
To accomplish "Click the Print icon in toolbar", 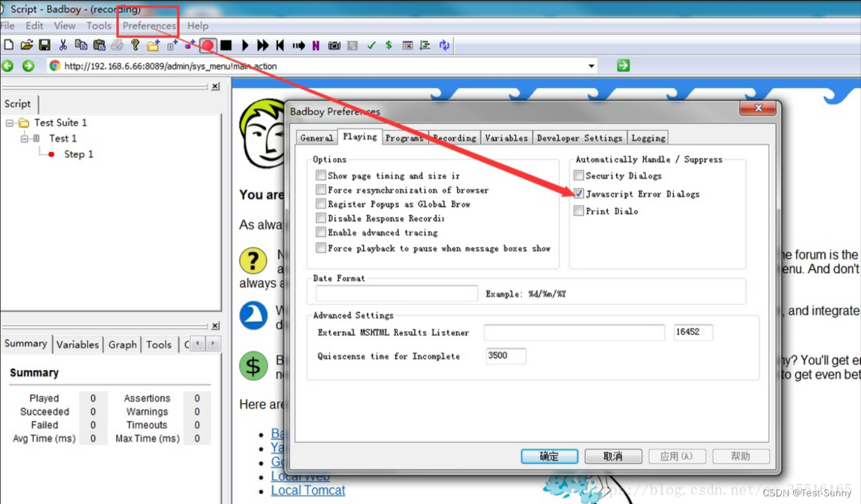I will pos(117,45).
